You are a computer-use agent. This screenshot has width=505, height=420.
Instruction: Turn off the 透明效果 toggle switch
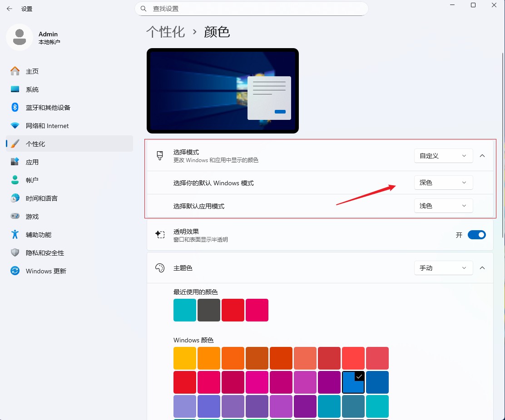[477, 235]
